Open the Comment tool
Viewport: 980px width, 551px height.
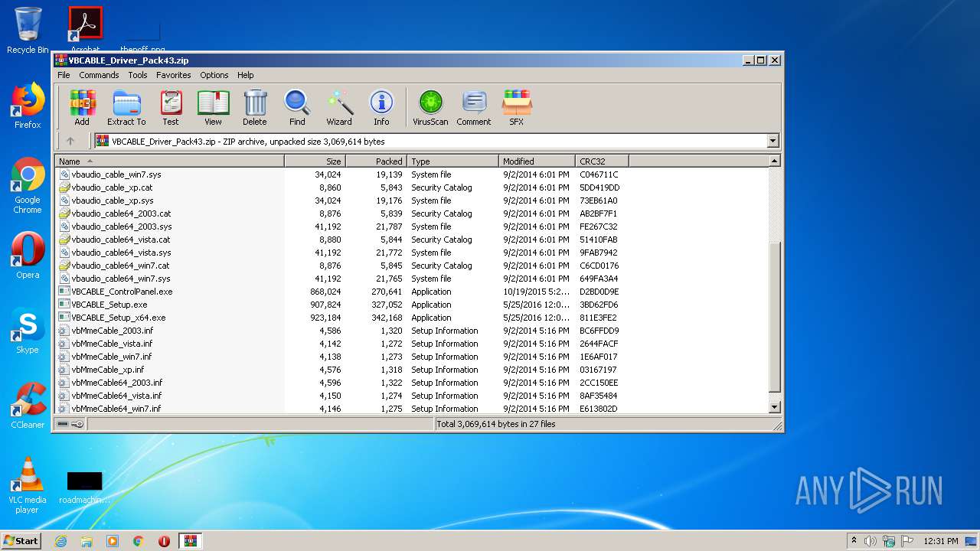(474, 108)
